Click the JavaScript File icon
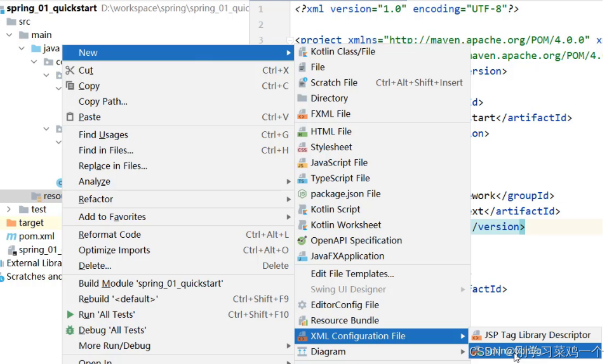614x364 pixels. tap(302, 163)
